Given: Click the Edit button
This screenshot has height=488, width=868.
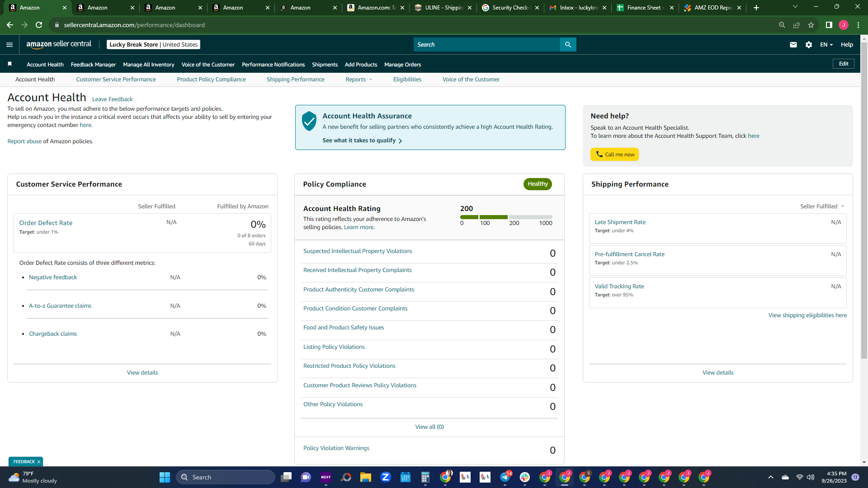Looking at the screenshot, I should [x=844, y=64].
